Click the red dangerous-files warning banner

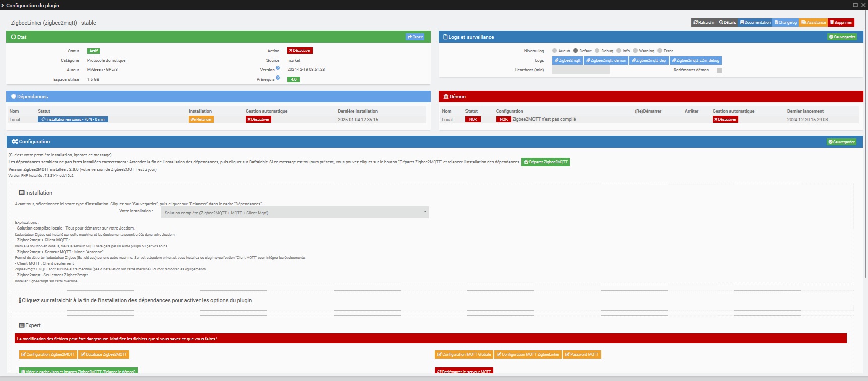(x=431, y=338)
